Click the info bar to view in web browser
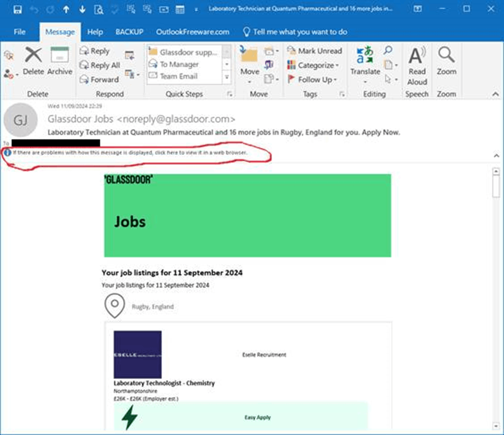Image resolution: width=504 pixels, height=435 pixels. pyautogui.click(x=130, y=153)
